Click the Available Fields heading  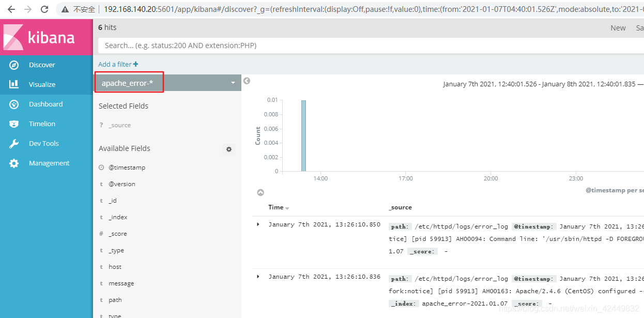[125, 148]
